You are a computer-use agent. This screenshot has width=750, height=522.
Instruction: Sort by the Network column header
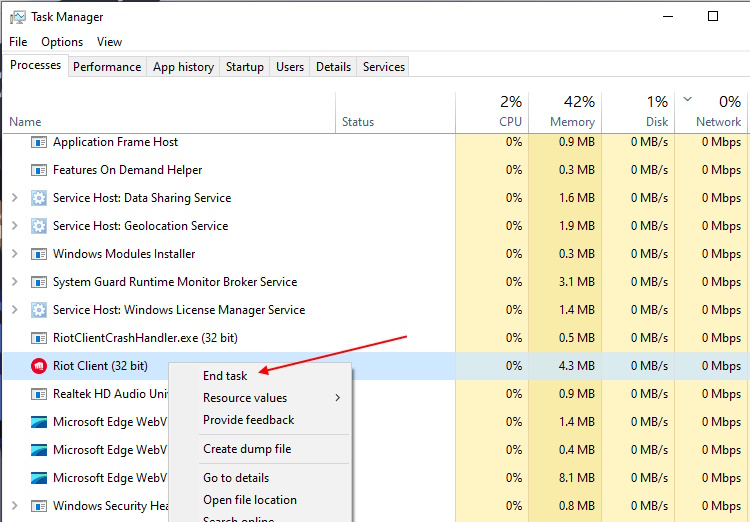coord(711,112)
